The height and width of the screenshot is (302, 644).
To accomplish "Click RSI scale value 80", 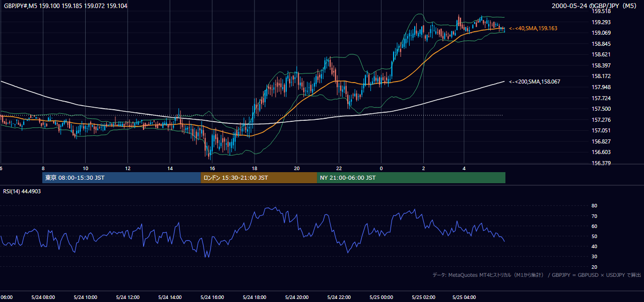I will 594,206.
